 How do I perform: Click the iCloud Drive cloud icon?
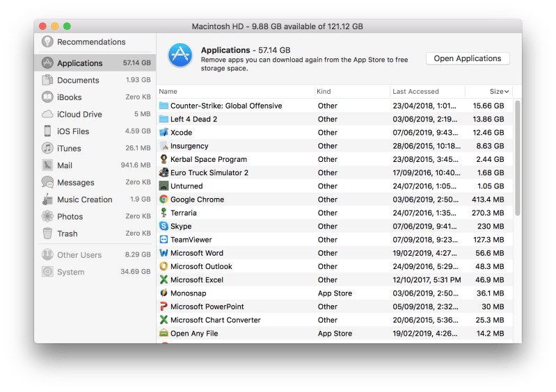(x=47, y=114)
